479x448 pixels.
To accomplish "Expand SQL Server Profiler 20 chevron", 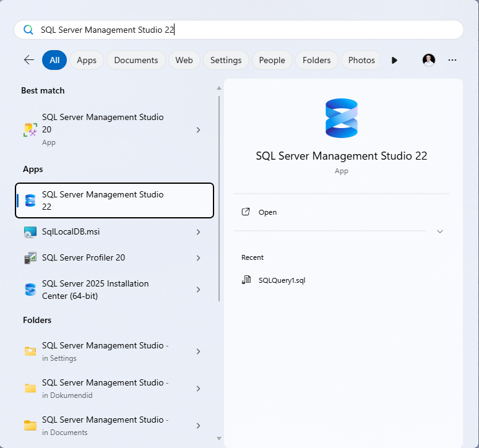I will [198, 258].
